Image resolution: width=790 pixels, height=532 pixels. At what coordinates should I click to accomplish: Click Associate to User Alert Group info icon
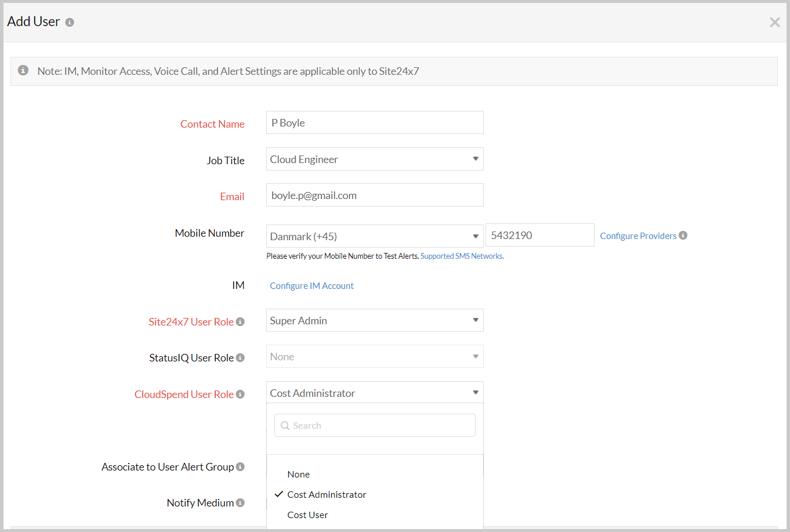click(240, 467)
